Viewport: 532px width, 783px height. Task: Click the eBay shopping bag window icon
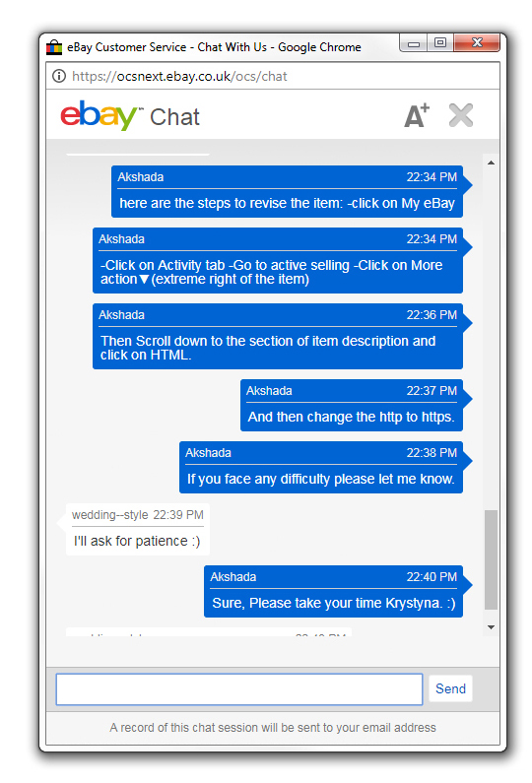tap(54, 47)
